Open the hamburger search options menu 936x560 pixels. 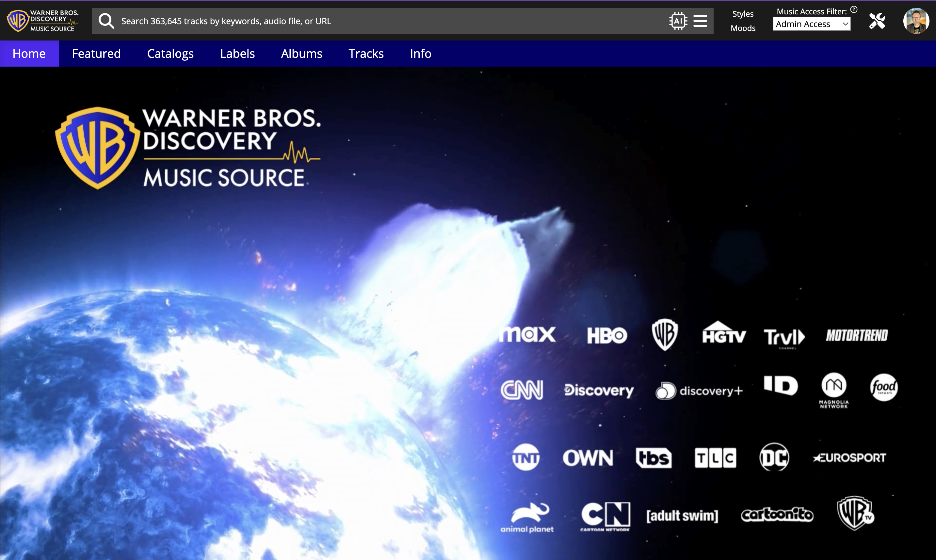(700, 21)
